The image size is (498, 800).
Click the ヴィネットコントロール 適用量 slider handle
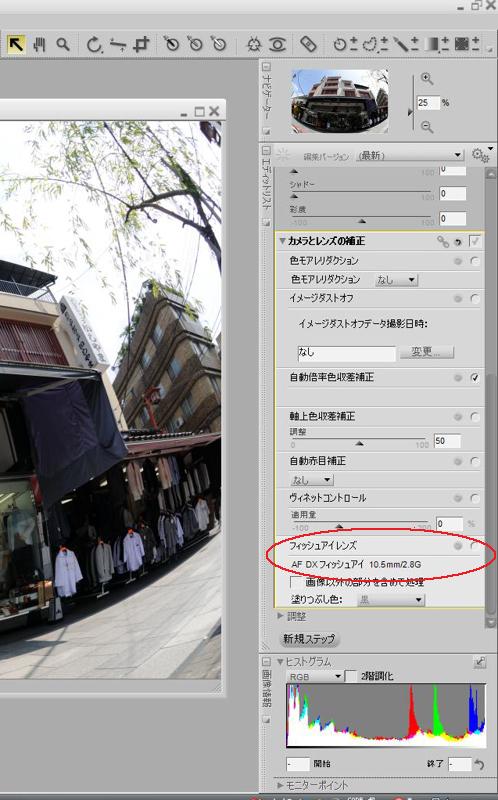tap(339, 526)
